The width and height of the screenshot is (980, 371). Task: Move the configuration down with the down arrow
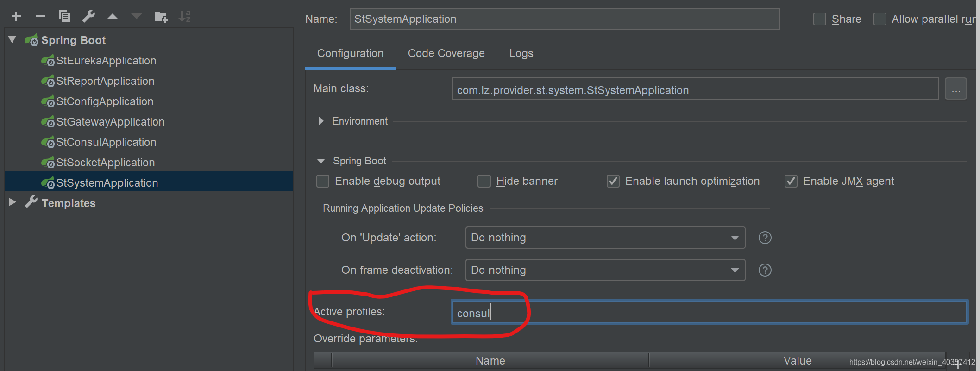[136, 17]
